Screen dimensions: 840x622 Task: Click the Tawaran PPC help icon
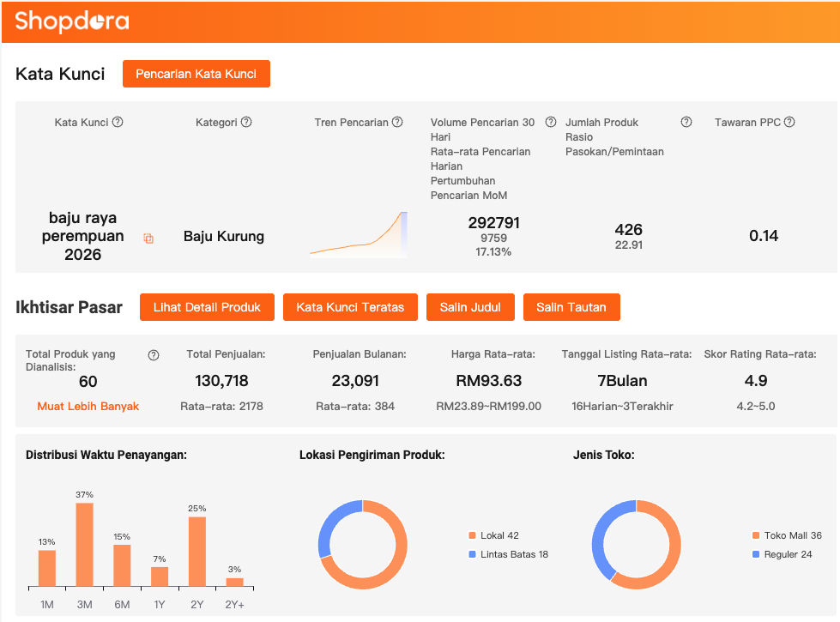coord(789,122)
